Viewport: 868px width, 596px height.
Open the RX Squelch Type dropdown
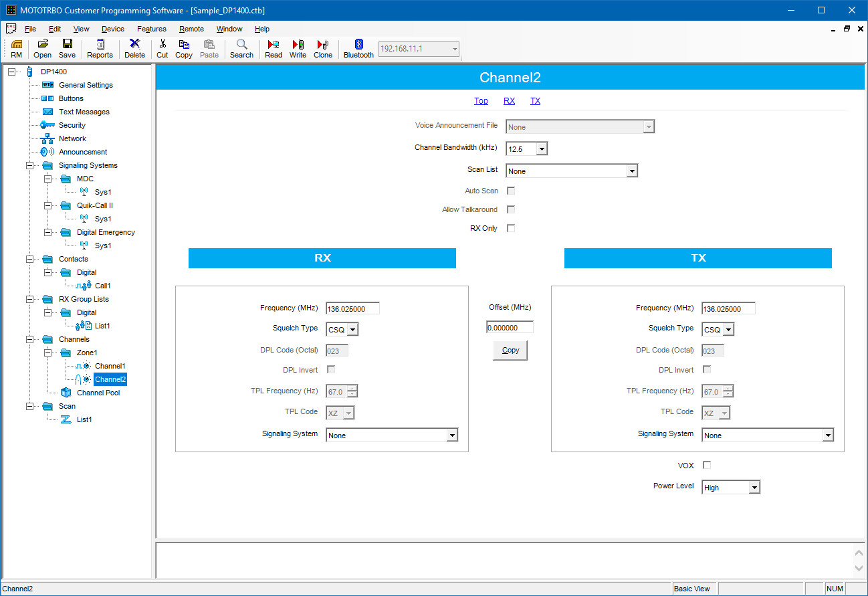click(352, 329)
